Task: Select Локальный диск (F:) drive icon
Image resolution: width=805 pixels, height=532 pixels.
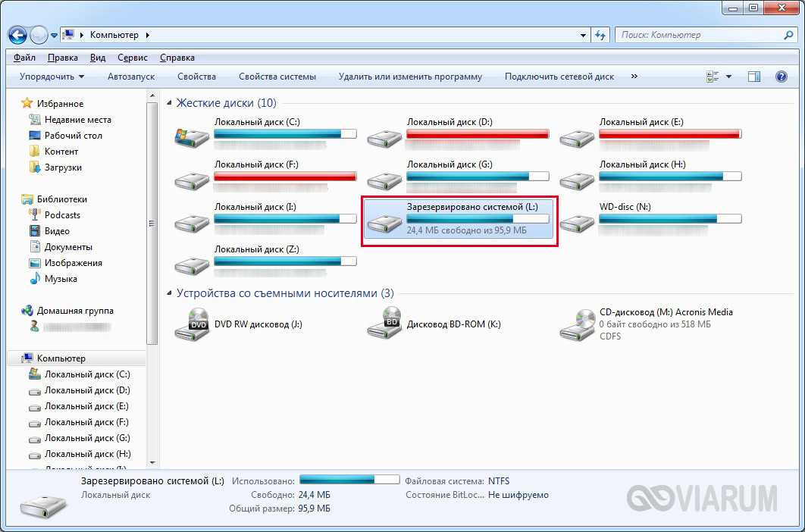Action: [192, 181]
